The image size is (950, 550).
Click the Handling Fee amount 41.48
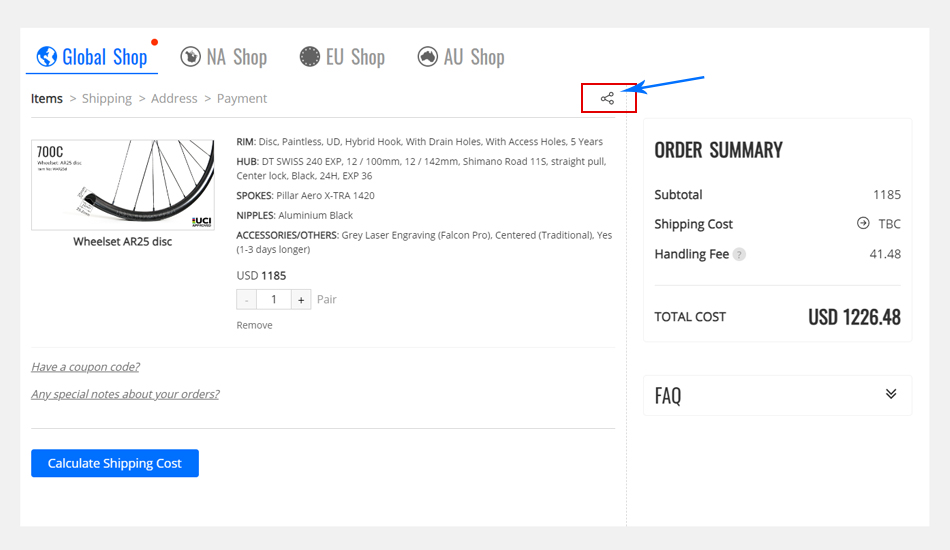[x=885, y=254]
